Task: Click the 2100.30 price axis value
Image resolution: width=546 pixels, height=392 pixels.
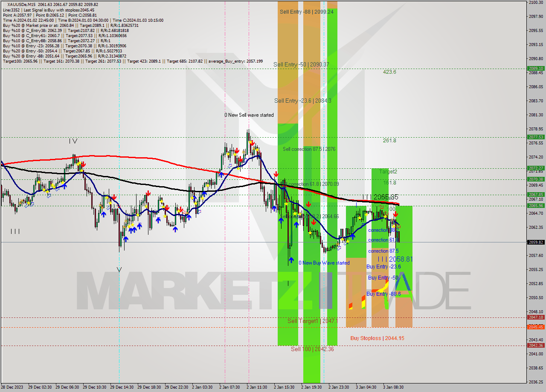Action: [535, 3]
